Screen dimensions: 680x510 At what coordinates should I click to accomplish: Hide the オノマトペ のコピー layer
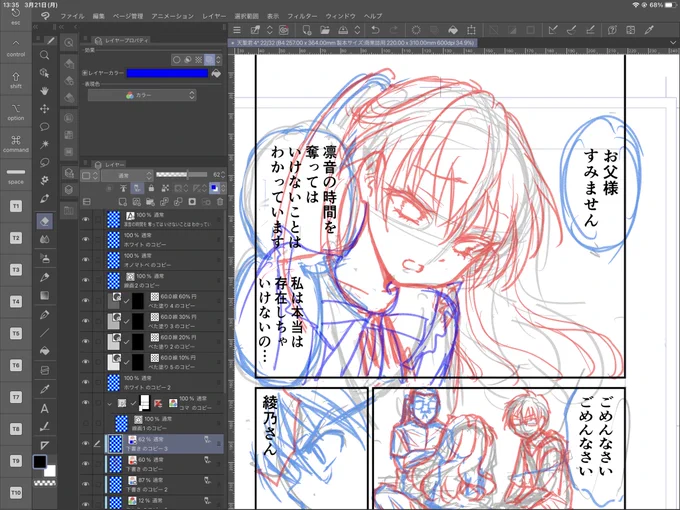pyautogui.click(x=86, y=260)
